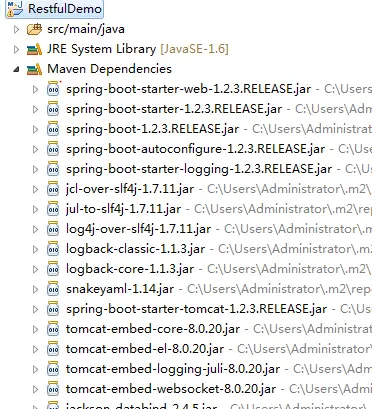Image resolution: width=372 pixels, height=409 pixels.
Task: Click the Maven Dependencies library icon
Action: click(34, 69)
